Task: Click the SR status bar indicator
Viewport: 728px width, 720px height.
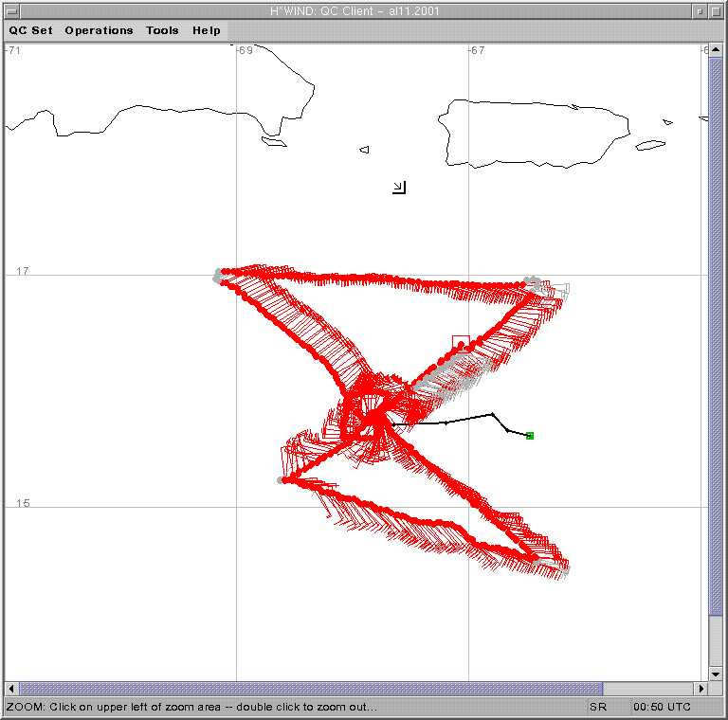Action: (x=598, y=707)
